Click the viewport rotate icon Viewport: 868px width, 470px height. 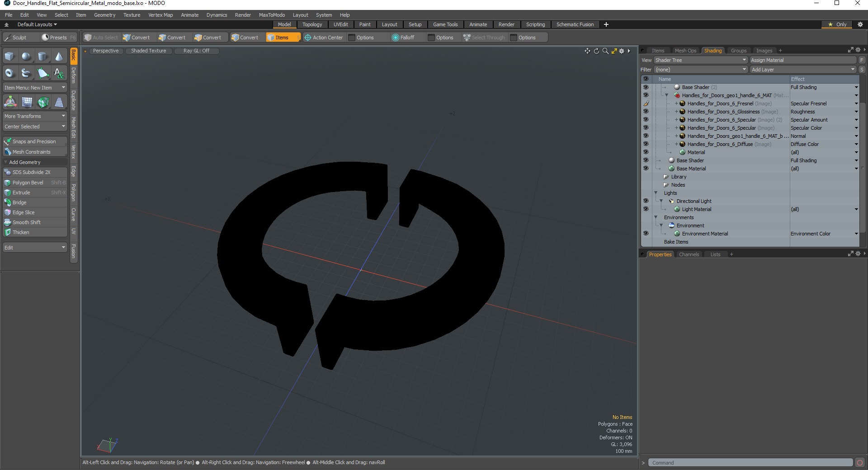point(596,51)
